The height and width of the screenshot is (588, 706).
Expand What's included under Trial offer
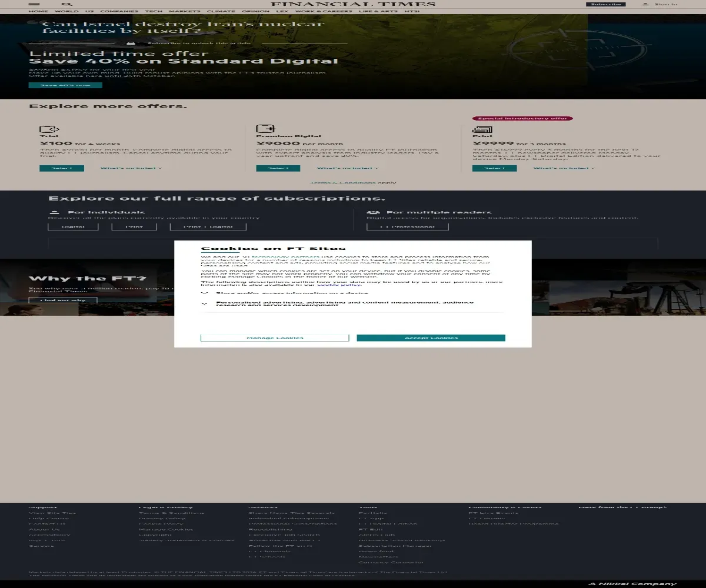coord(131,168)
